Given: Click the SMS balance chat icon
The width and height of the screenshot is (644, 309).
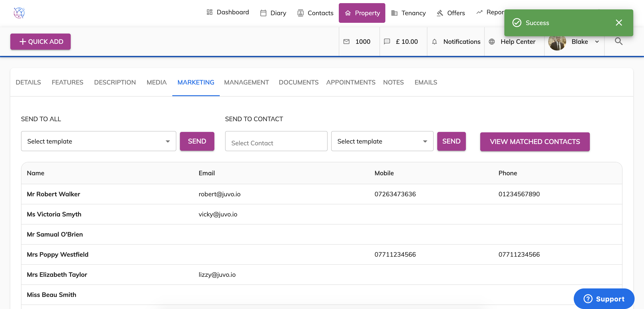Looking at the screenshot, I should click(x=387, y=42).
